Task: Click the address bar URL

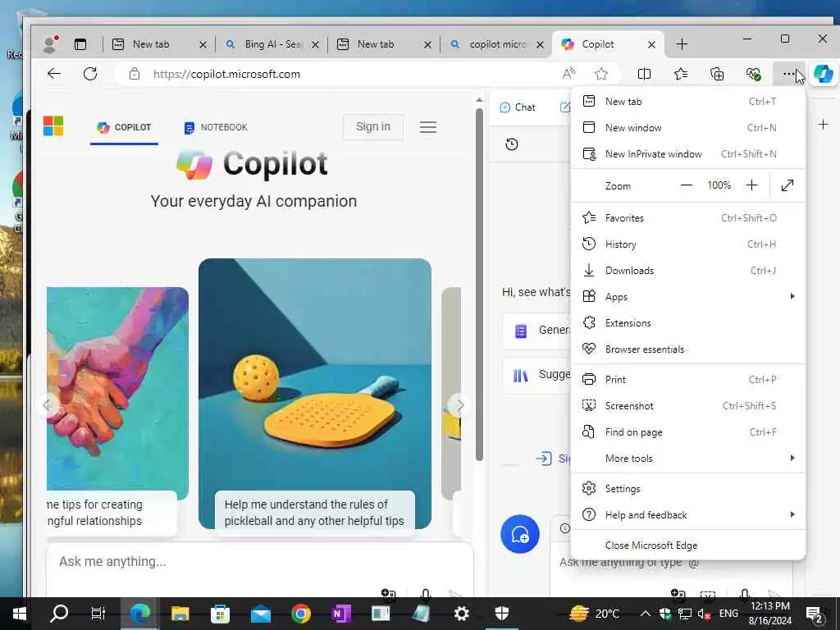Action: coord(226,74)
